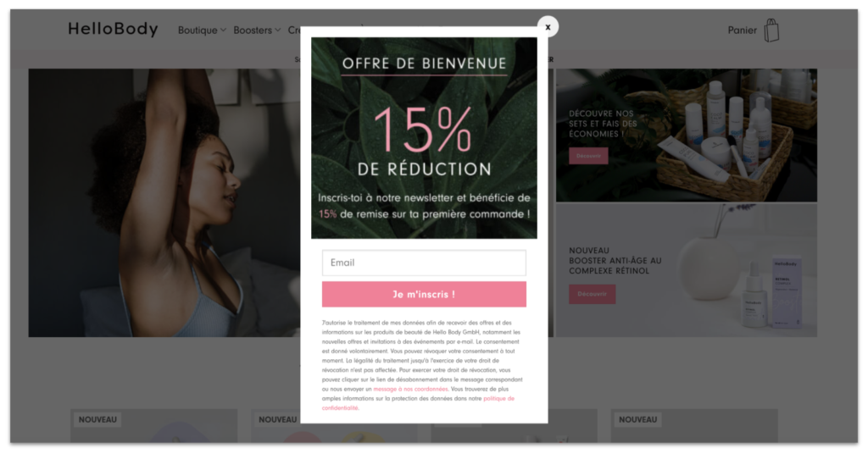Click Découvrir button under sets offer
868x454 pixels.
[x=588, y=156]
